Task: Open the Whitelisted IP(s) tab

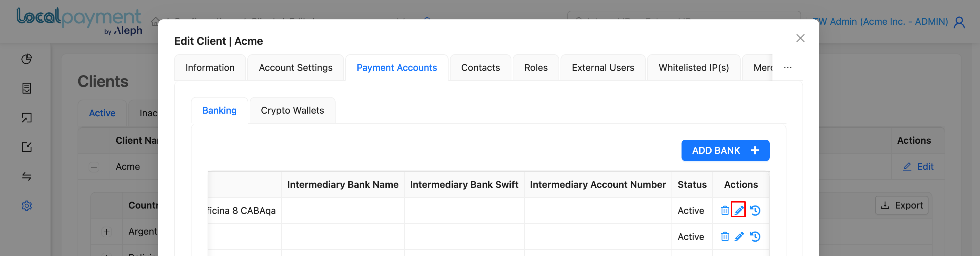Action: 694,68
